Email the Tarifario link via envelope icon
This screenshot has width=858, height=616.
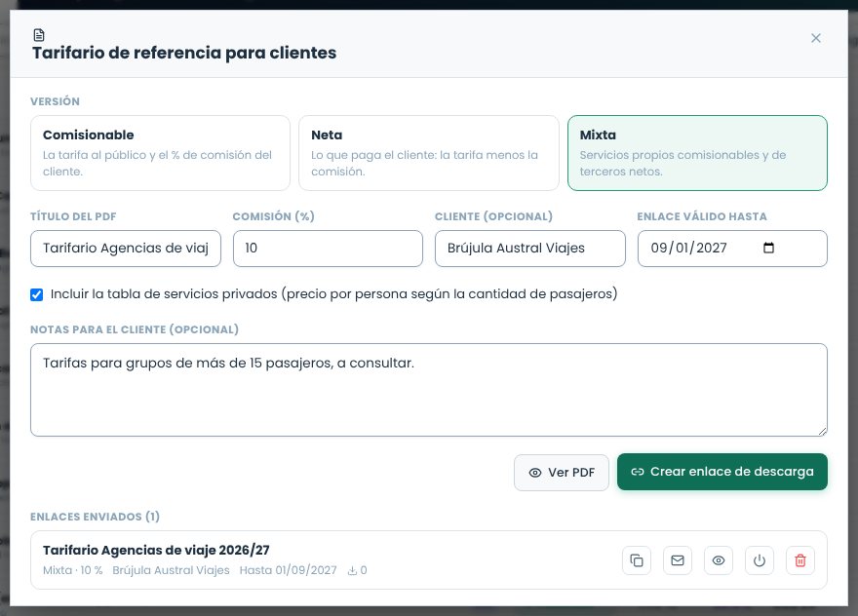(x=678, y=560)
